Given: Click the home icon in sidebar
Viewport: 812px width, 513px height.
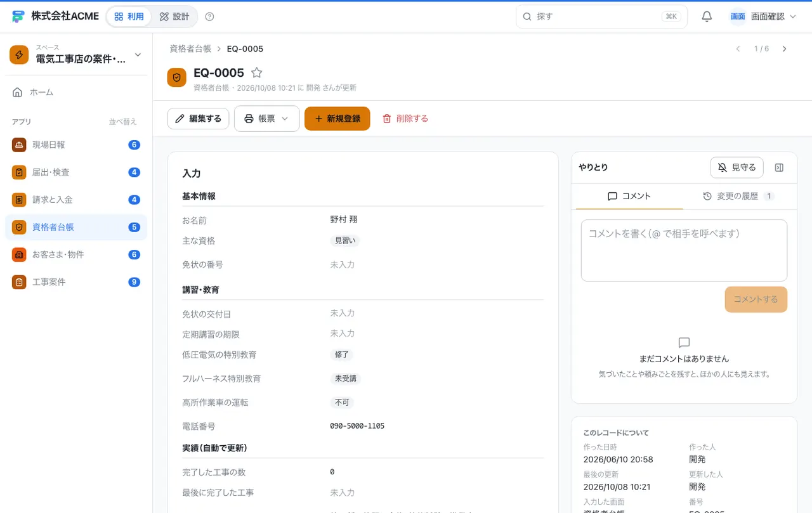Looking at the screenshot, I should [x=18, y=92].
